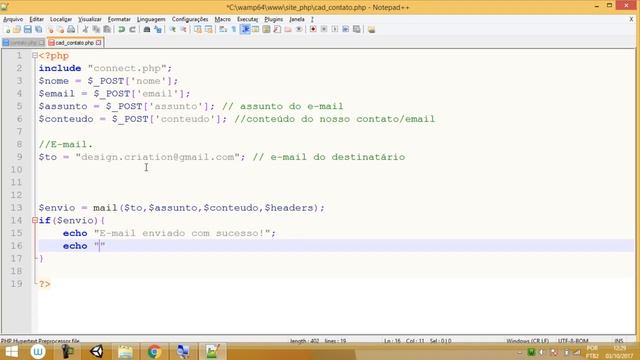Toggle the Document Map panel icon
This screenshot has width=640, height=360.
pyautogui.click(x=266, y=29)
